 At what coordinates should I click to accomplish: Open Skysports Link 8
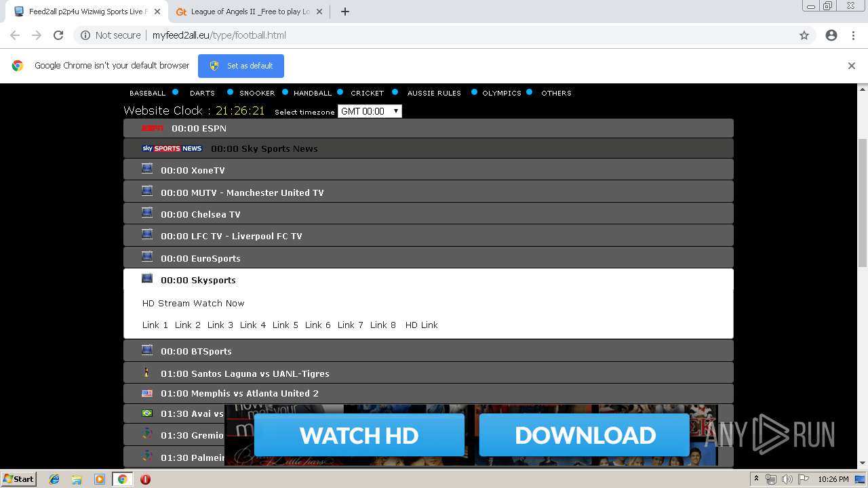pyautogui.click(x=383, y=325)
